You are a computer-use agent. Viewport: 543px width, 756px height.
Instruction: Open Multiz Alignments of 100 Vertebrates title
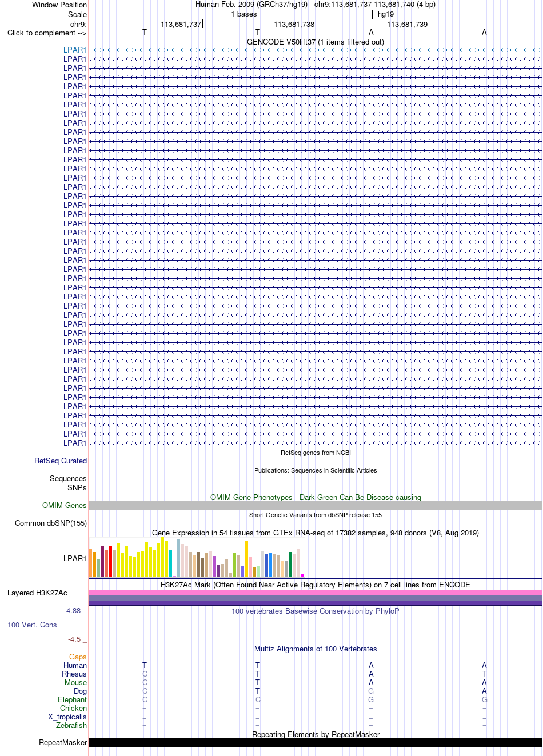[316, 649]
